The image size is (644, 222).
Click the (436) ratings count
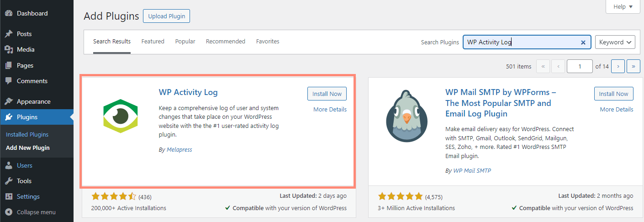[145, 197]
